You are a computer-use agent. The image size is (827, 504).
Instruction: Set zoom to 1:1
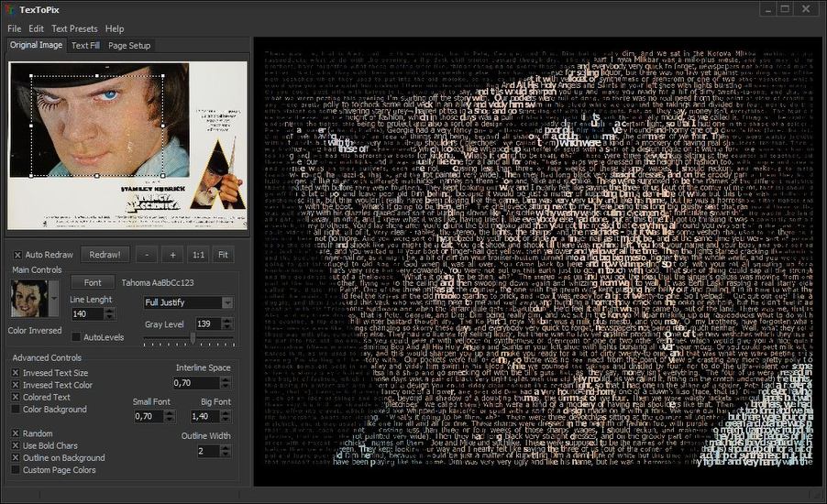click(198, 255)
